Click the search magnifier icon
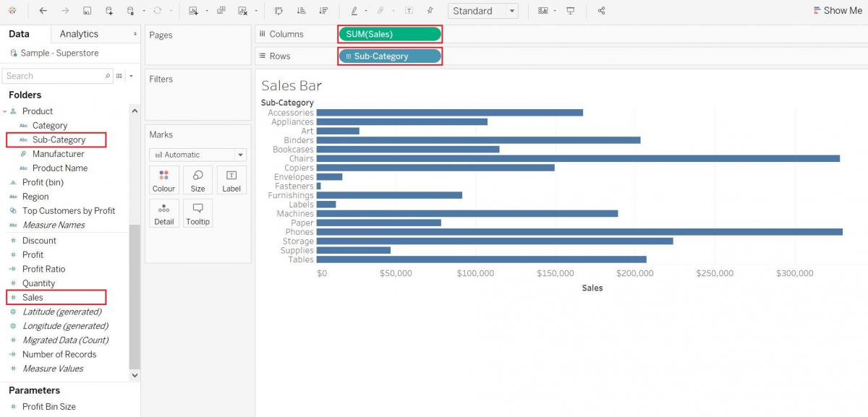 tap(109, 76)
